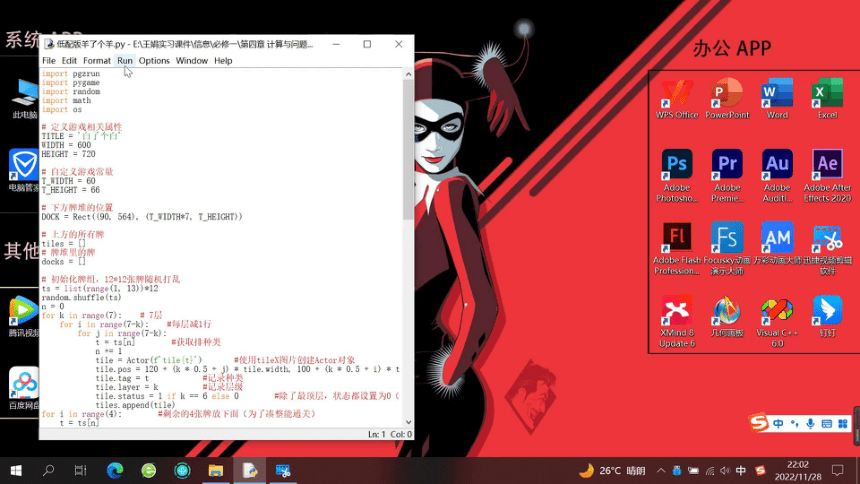
Task: Open weather widget showing 26°C
Action: (x=612, y=470)
